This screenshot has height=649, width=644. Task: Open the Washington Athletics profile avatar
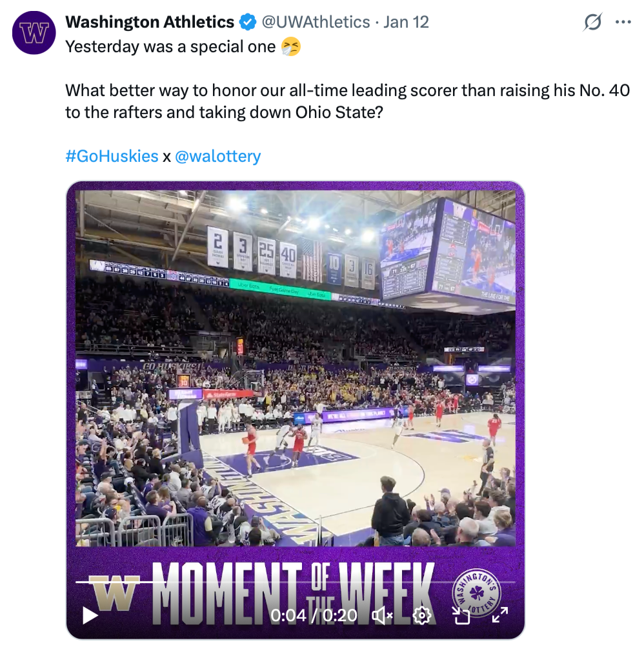pos(34,32)
